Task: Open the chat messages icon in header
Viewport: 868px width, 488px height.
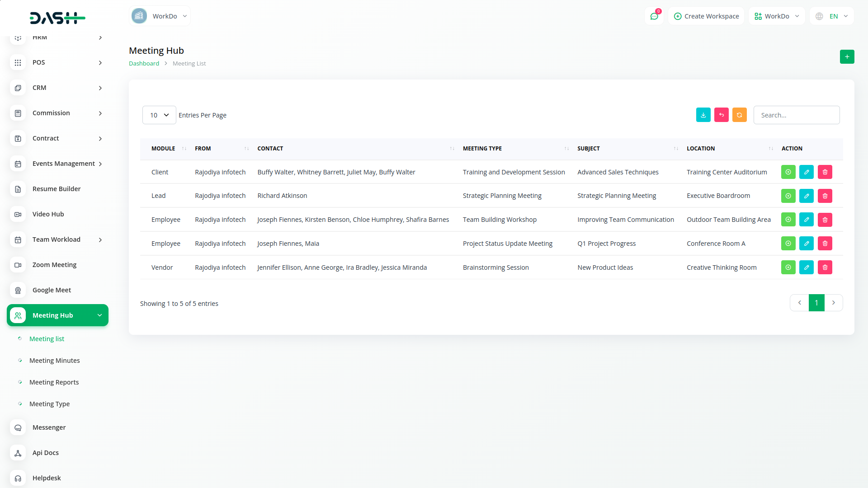Action: click(x=654, y=16)
